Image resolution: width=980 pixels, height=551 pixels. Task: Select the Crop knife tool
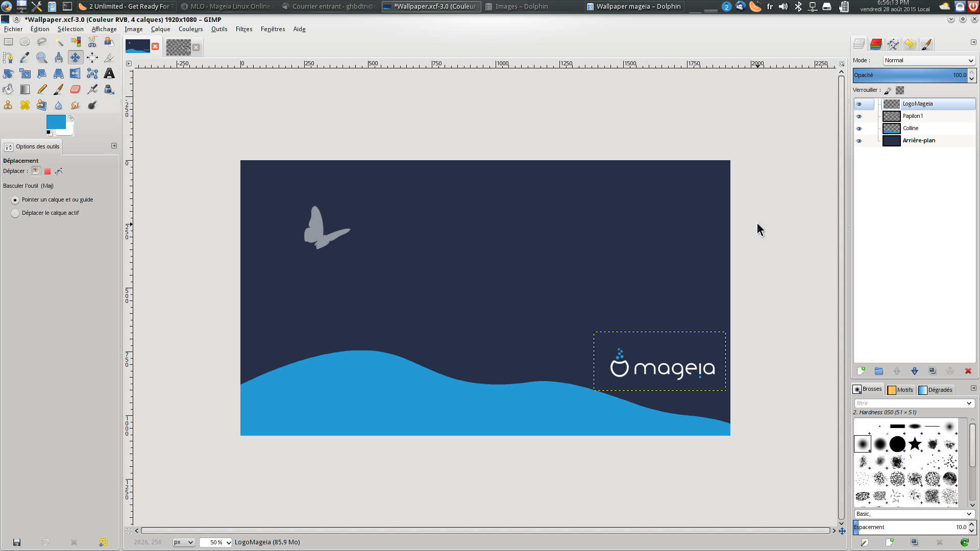pyautogui.click(x=109, y=58)
